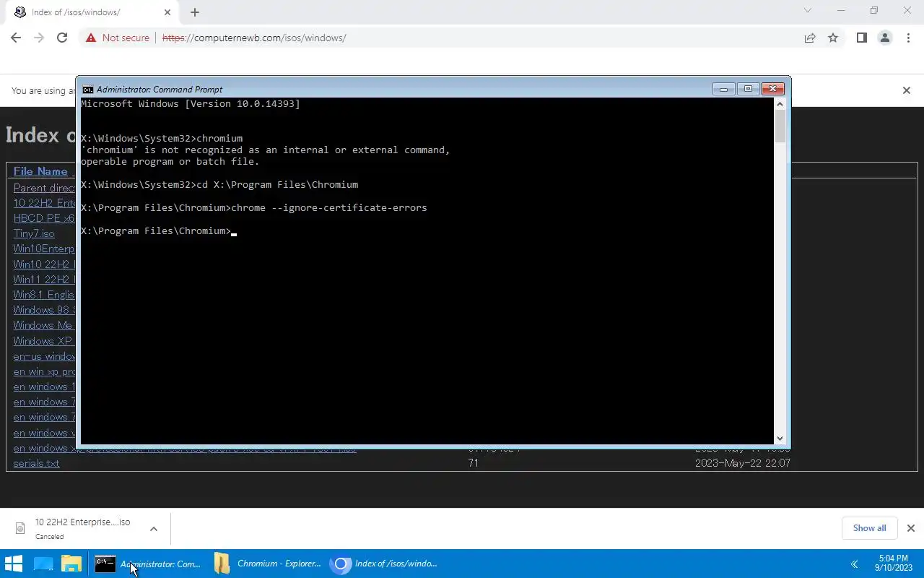
Task: Minimize the Command Prompt window
Action: 723,89
